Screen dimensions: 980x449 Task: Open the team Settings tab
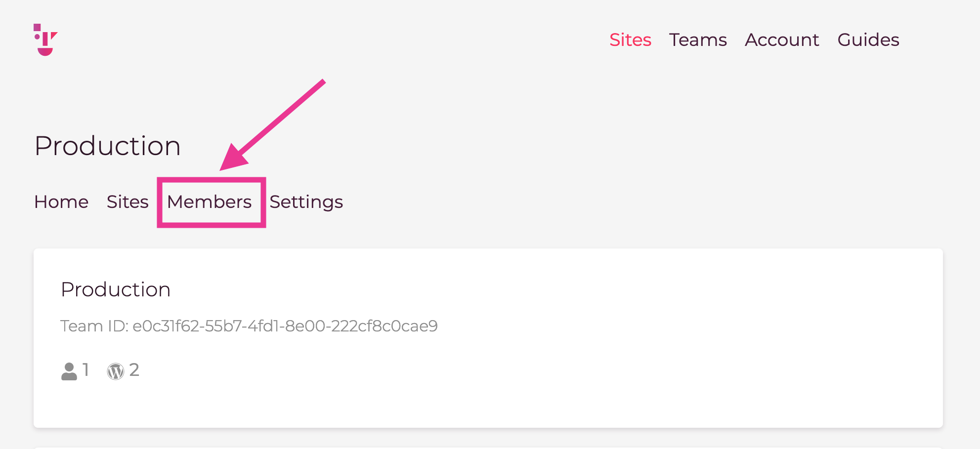click(306, 202)
